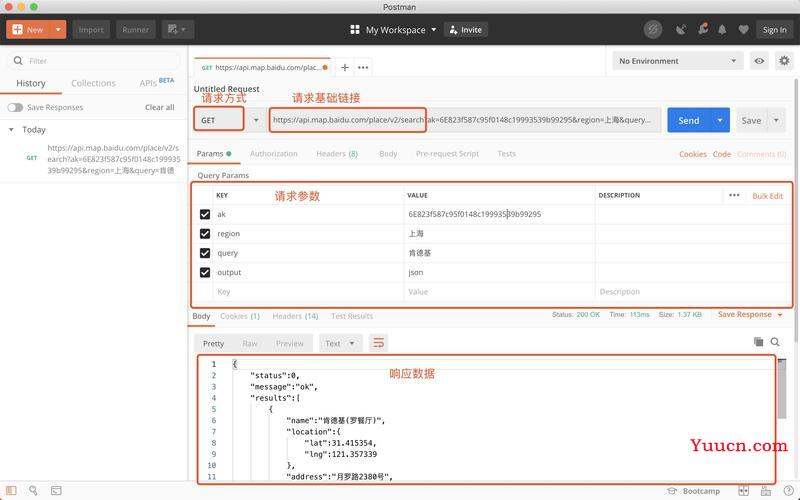Viewport: 800px width, 500px height.
Task: Open the Save button dropdown arrow
Action: point(777,120)
